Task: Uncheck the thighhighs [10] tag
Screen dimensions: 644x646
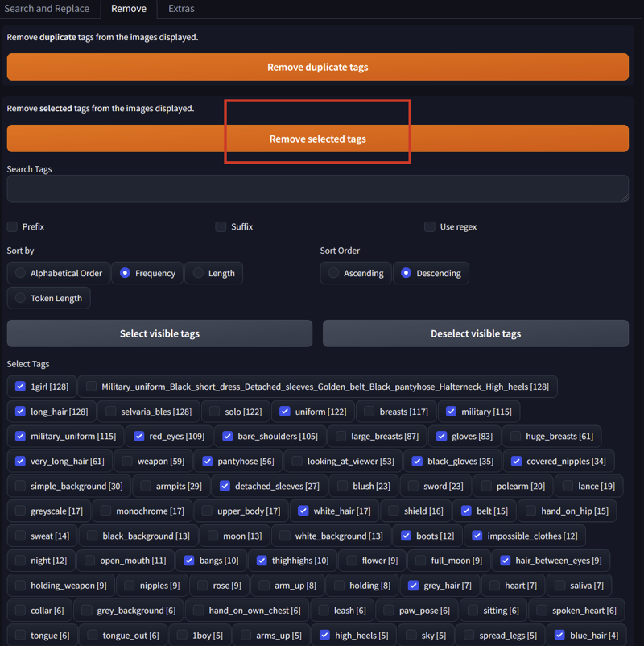Action: coord(262,561)
